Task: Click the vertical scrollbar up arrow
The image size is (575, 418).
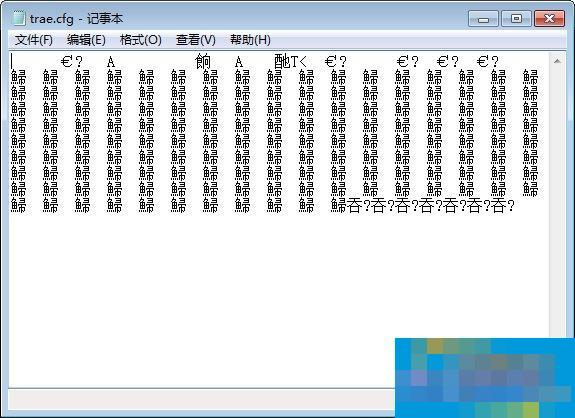Action: coord(557,61)
